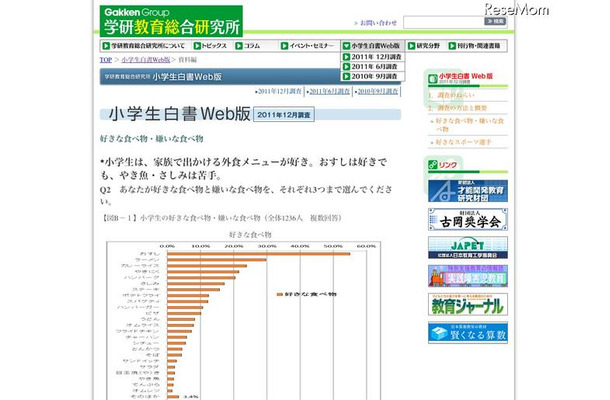Open sidebar link 2. 調査の方法と概要
The height and width of the screenshot is (400, 610).
[458, 108]
